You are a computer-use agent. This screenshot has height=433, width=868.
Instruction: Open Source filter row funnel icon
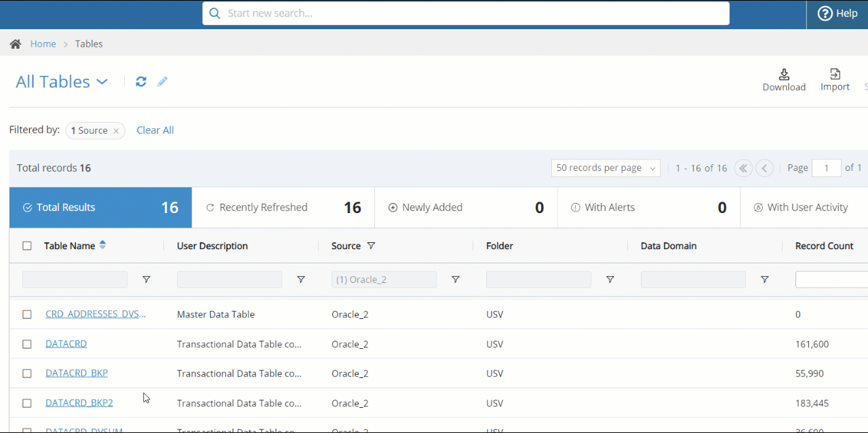click(456, 280)
